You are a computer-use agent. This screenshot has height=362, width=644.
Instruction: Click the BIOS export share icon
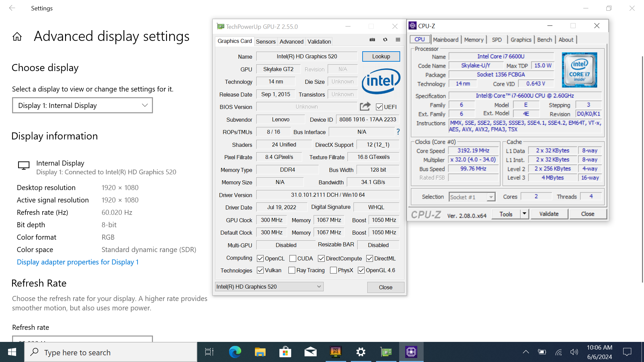pyautogui.click(x=365, y=107)
